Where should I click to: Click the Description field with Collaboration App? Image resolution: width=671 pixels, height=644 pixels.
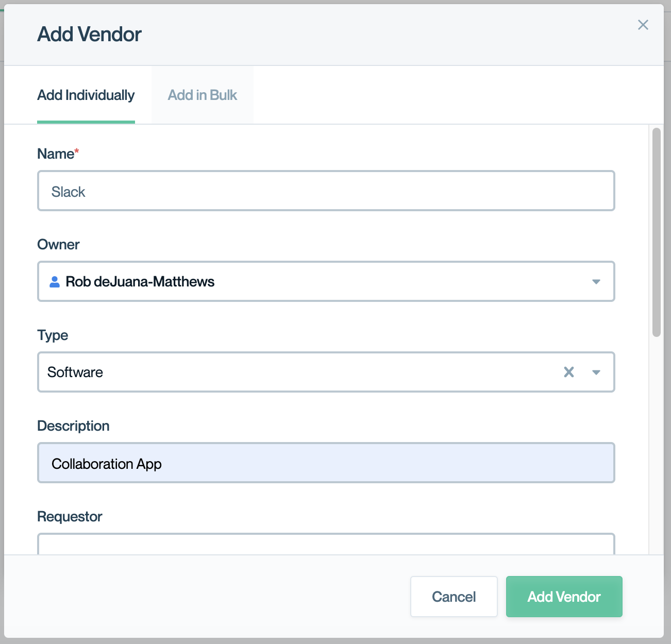click(x=326, y=463)
